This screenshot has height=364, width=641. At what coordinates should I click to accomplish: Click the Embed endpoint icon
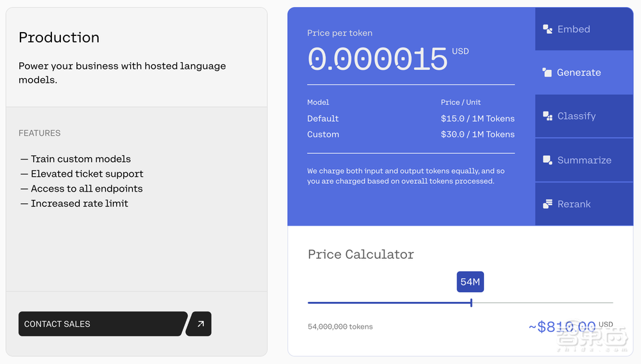[547, 29]
